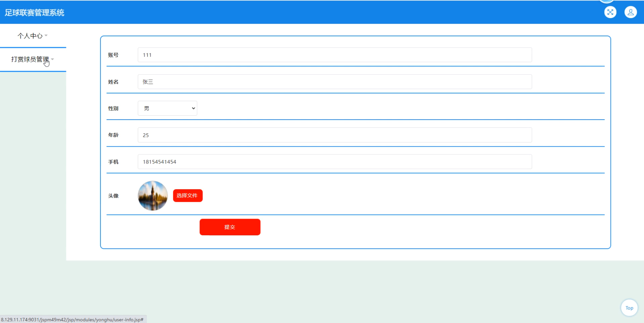644x323 pixels.
Task: Focus the 年龄 input field
Action: click(335, 135)
